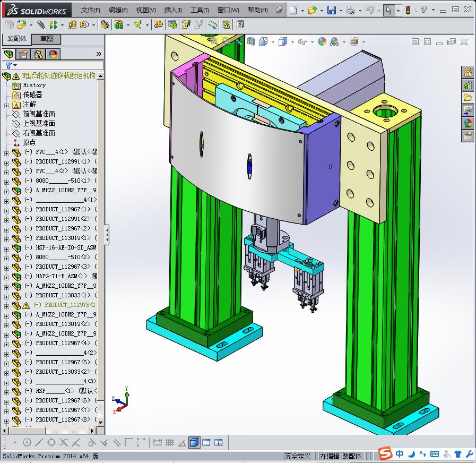Open SolidWorks Resources home icon in task pane
Image resolution: width=476 pixels, height=463 pixels.
point(468,72)
